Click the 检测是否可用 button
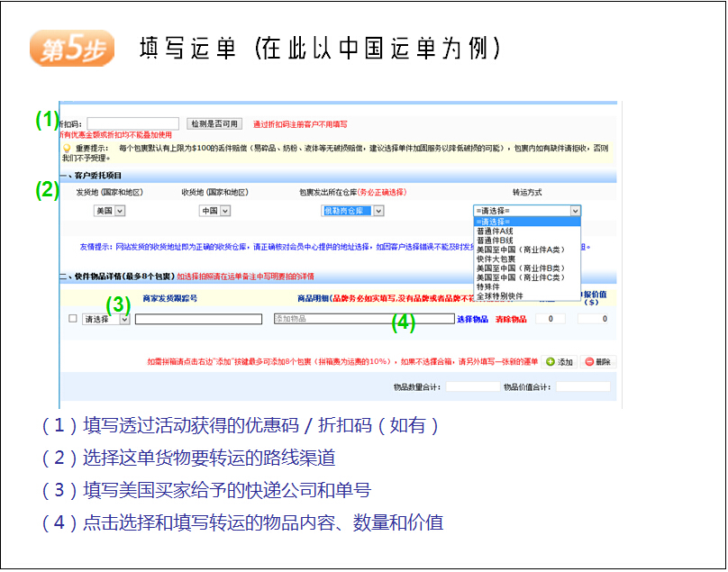 tap(214, 123)
